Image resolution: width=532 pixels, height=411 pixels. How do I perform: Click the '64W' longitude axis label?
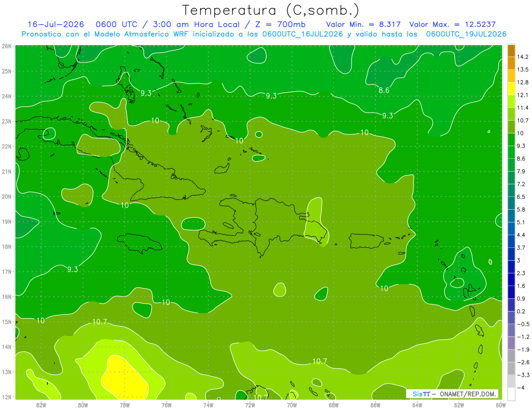[x=417, y=405]
